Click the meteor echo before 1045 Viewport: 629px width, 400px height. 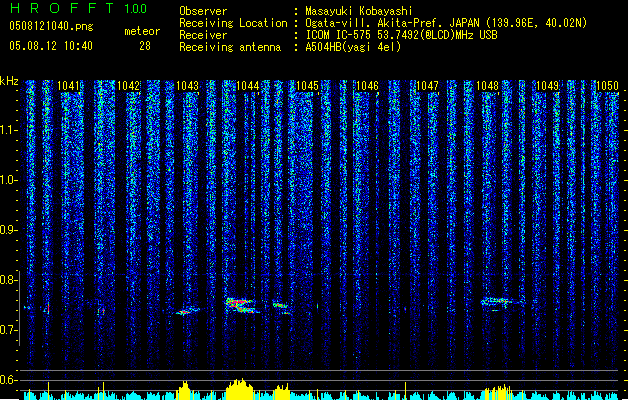point(282,307)
